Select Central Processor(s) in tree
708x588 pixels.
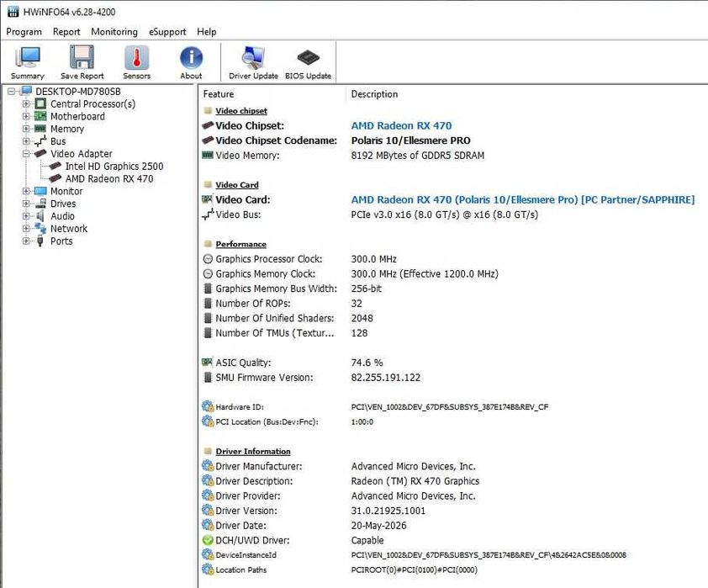tap(92, 103)
